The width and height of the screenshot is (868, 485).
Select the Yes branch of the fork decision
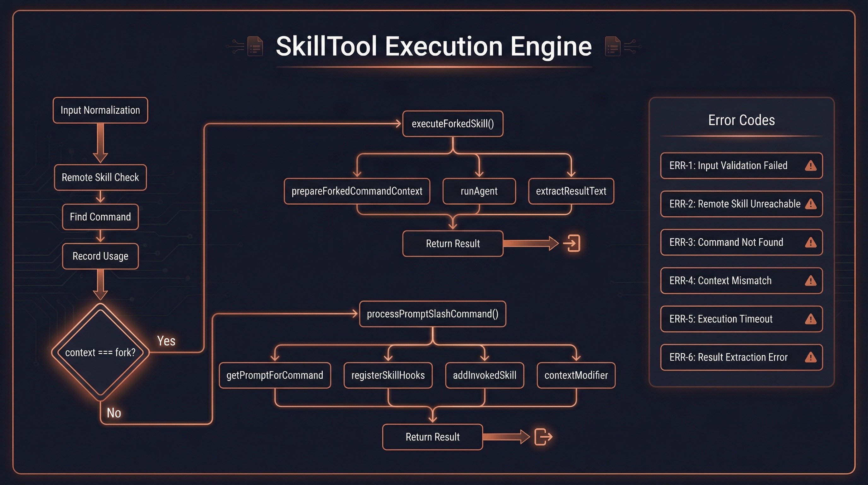click(166, 341)
